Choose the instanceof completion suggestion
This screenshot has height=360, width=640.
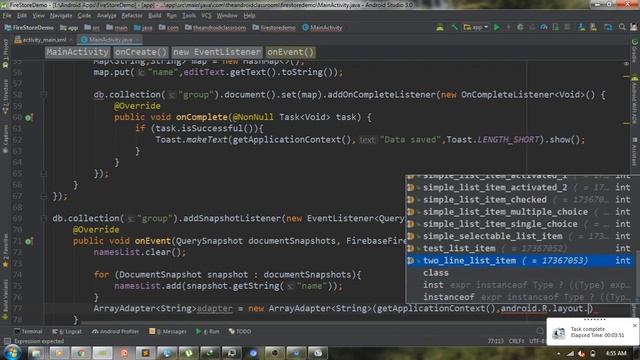520,297
